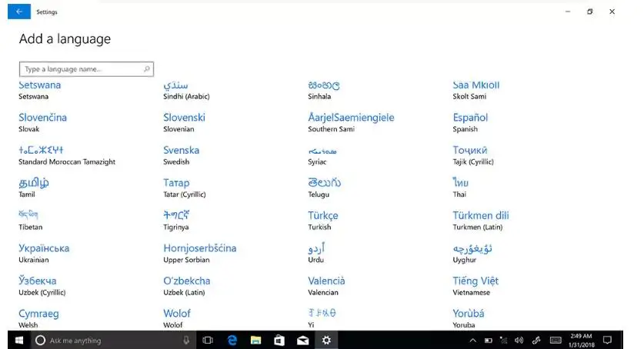Screen dimensions: 644x349
Task: Choose Español (Spanish)
Action: point(470,123)
